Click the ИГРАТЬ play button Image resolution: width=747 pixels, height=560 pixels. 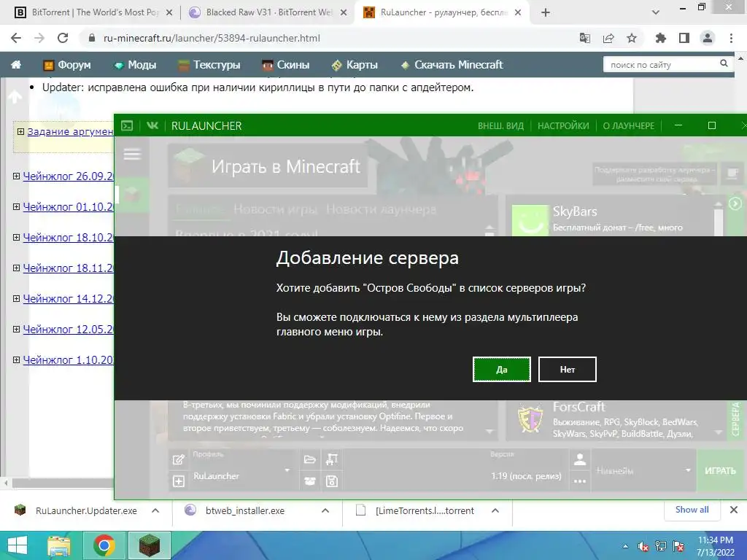[x=720, y=470]
